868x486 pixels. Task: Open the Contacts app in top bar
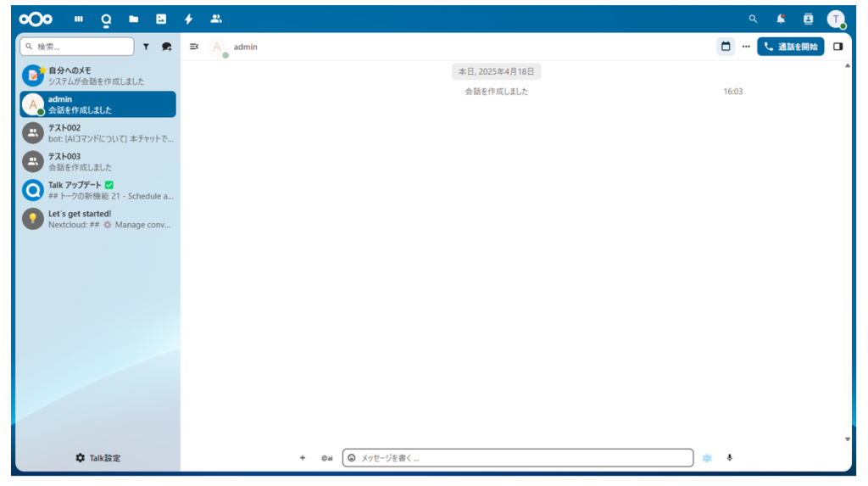tap(216, 19)
